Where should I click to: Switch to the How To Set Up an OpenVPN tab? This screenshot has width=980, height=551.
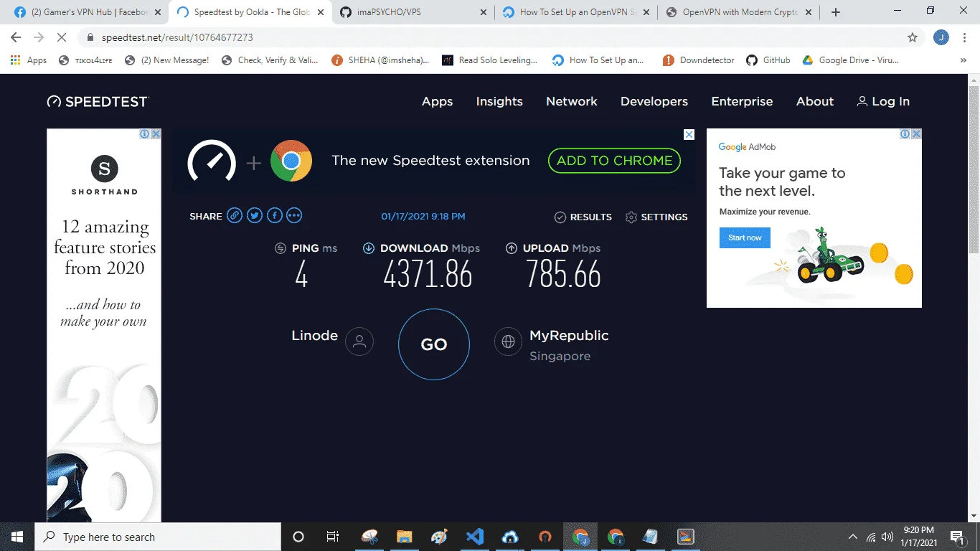(575, 12)
